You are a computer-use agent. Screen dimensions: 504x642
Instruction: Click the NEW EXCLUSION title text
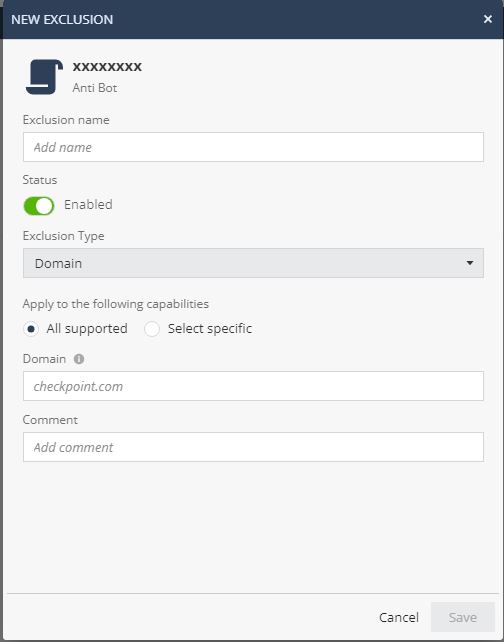62,20
